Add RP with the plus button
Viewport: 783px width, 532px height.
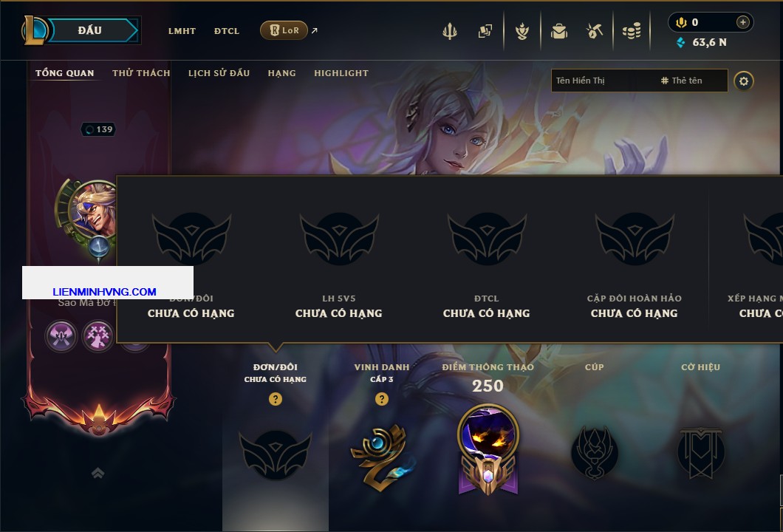click(x=742, y=22)
